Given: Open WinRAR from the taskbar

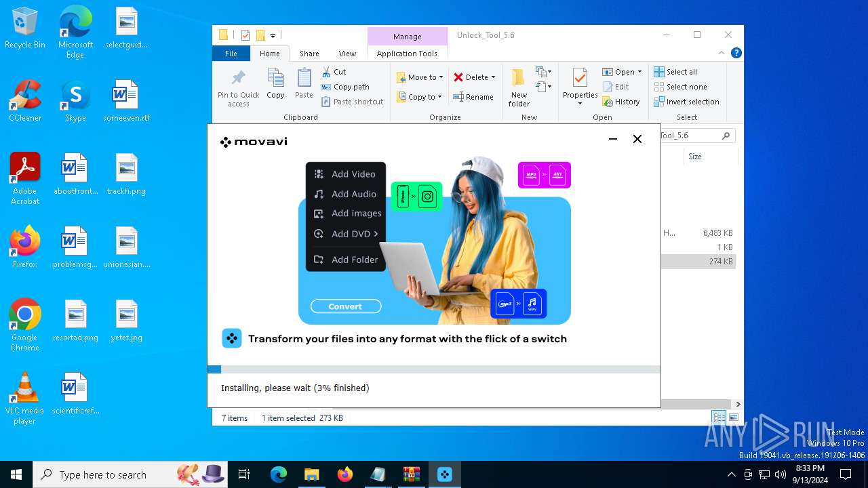Looking at the screenshot, I should coord(412,474).
